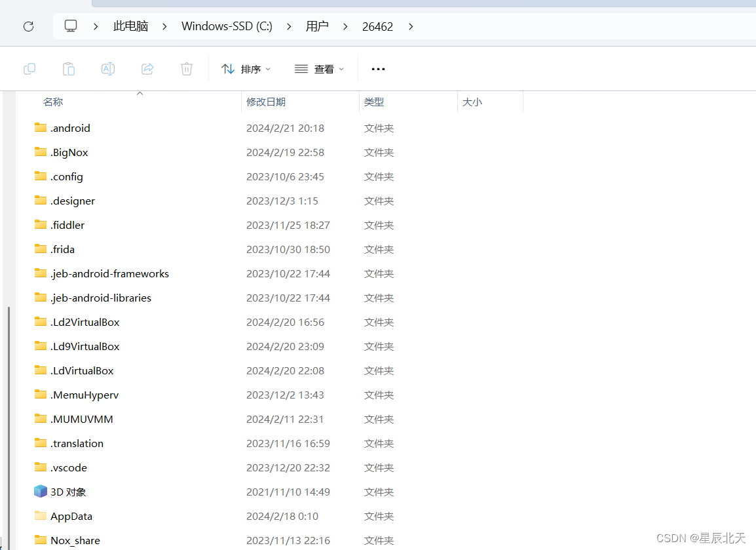
Task: Sort by the 修改日期 column header
Action: coord(266,102)
